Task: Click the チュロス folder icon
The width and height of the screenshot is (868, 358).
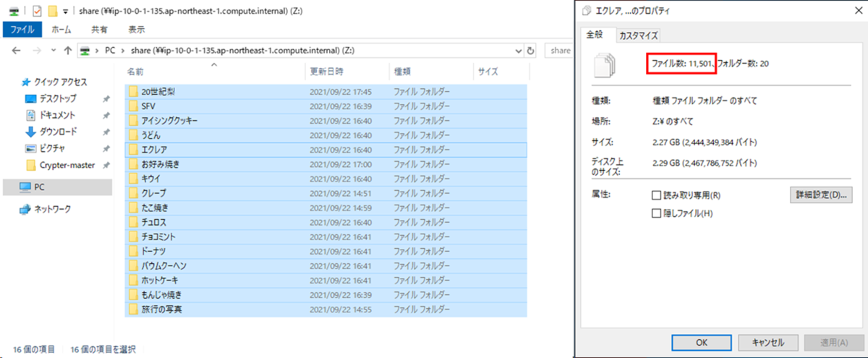Action: 133,222
